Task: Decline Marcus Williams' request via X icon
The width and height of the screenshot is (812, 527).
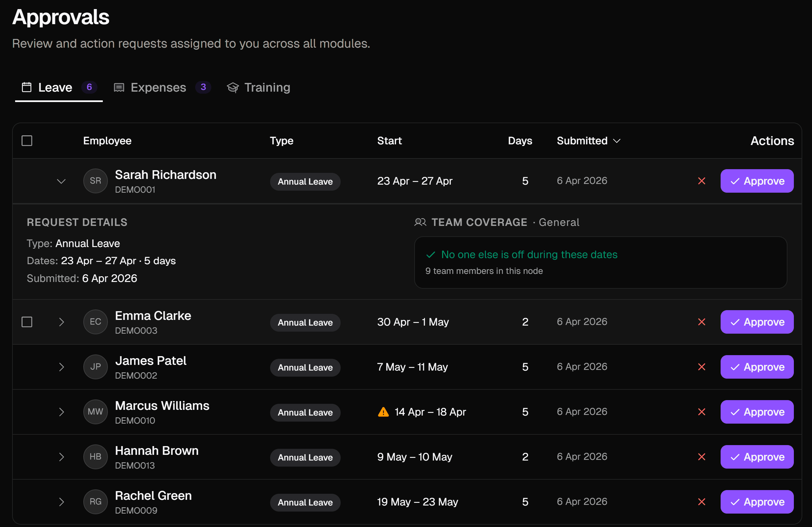Action: point(701,412)
